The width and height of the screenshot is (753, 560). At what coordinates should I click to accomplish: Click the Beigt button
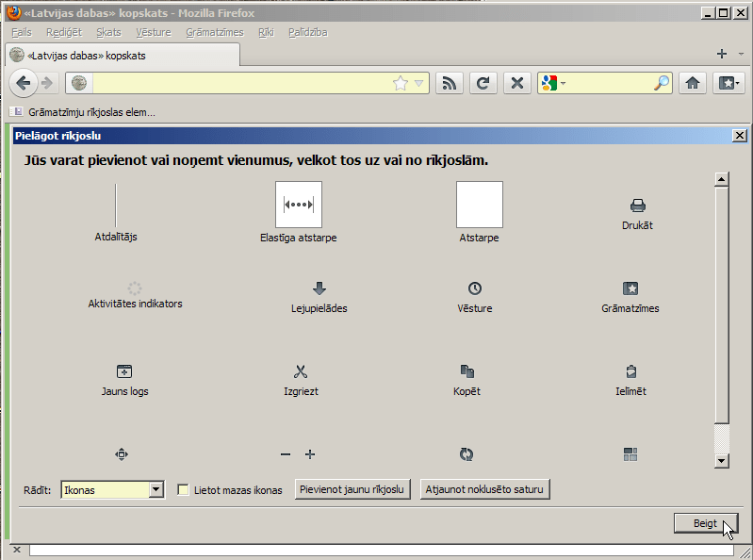(706, 523)
